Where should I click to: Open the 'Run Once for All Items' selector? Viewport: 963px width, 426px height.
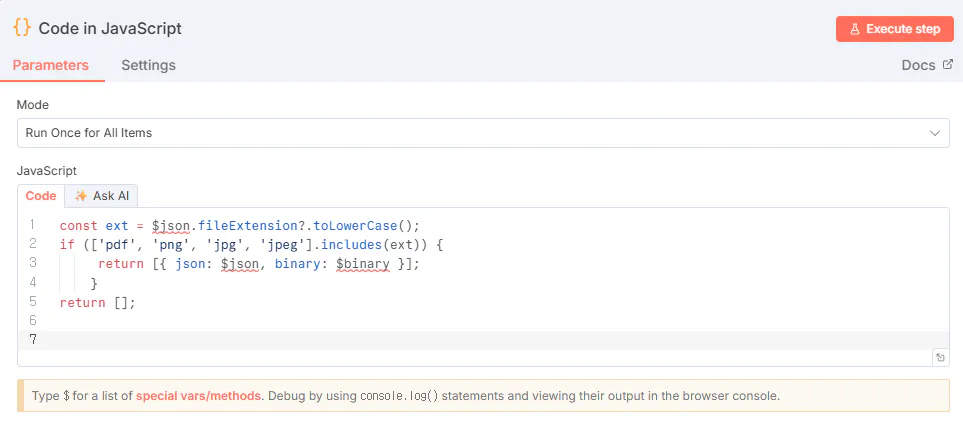tap(482, 132)
